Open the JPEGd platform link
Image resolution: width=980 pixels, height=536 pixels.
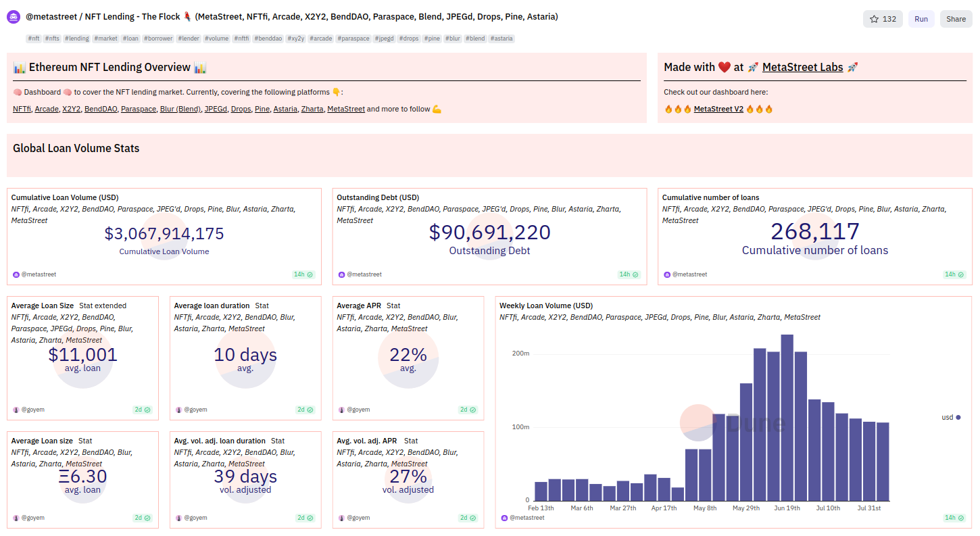[x=216, y=109]
